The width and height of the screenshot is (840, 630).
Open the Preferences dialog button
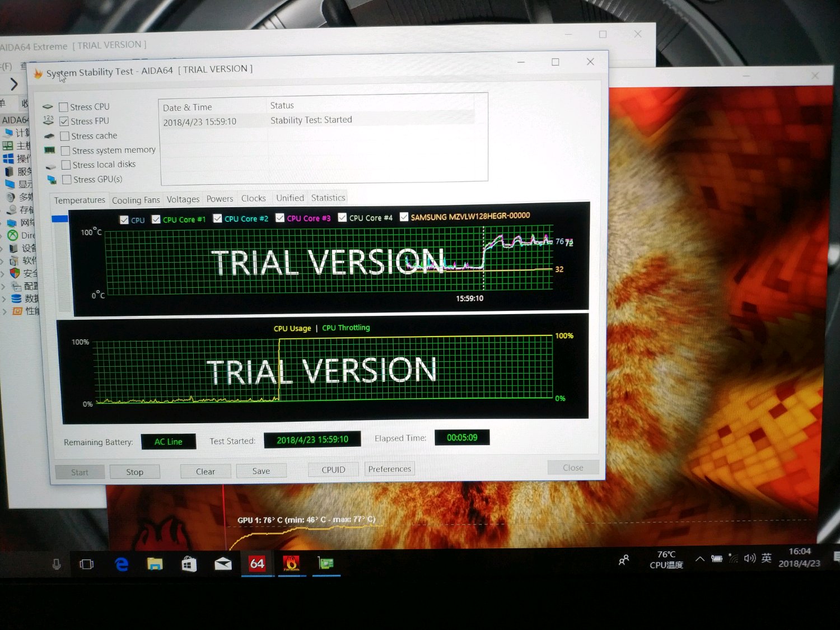coord(390,469)
